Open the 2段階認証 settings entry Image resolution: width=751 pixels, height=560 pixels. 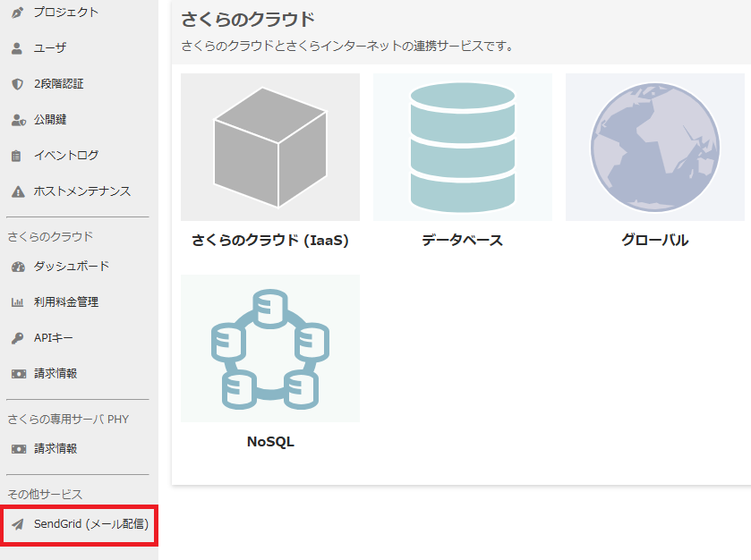click(58, 84)
